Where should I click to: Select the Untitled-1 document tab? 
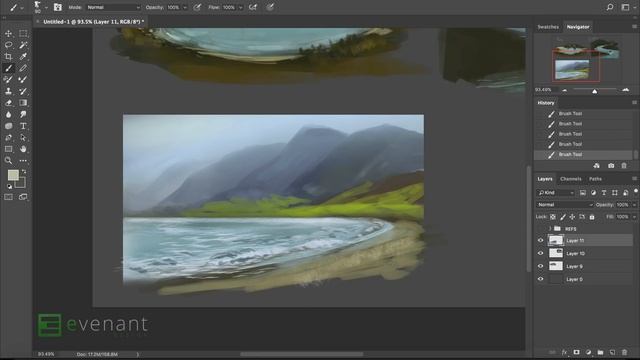[93, 22]
